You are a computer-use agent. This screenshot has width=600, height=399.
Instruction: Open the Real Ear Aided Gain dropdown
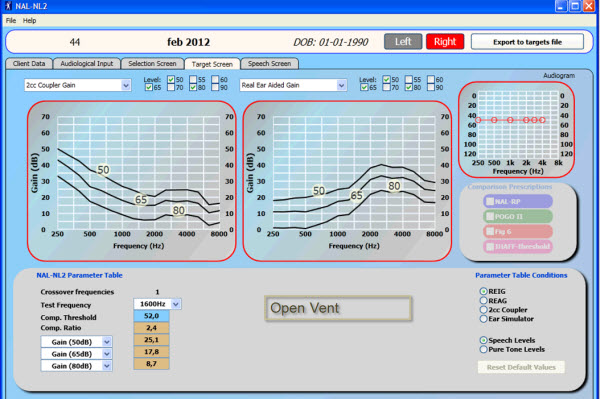293,85
